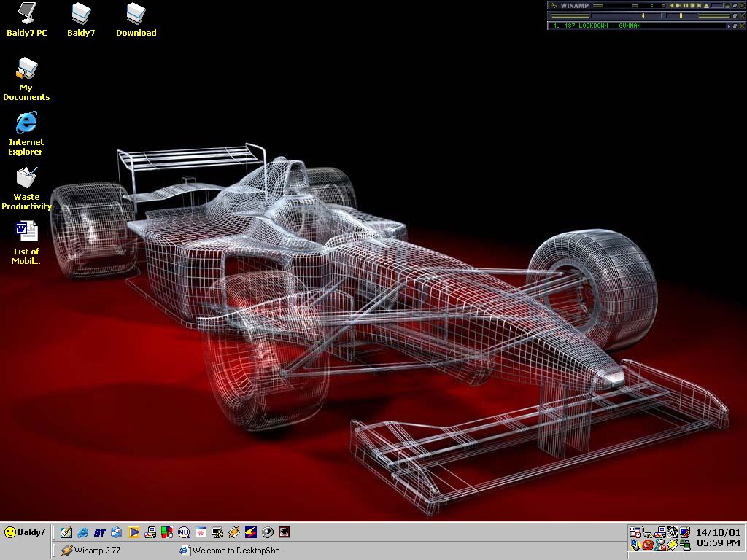Open the My Documents folder icon
747x560 pixels.
click(x=26, y=69)
